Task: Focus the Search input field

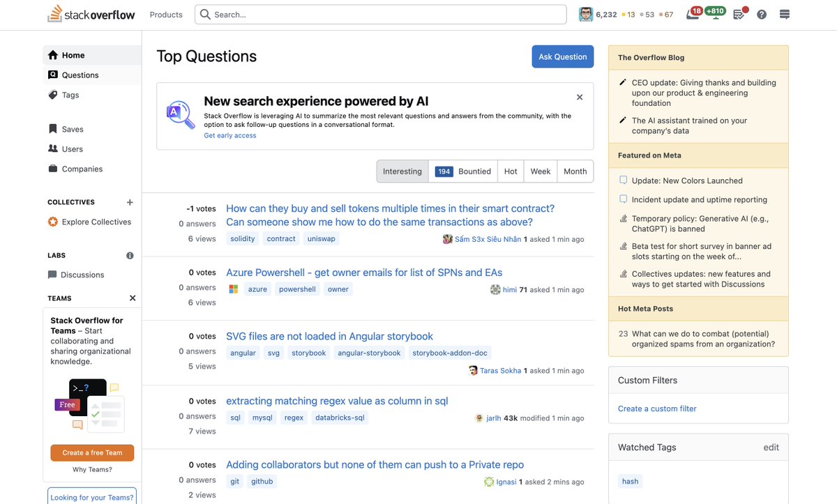Action: tap(381, 14)
